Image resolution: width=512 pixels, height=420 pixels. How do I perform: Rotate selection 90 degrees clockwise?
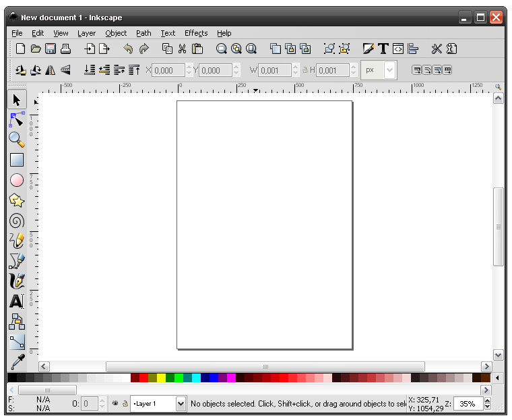coord(36,70)
